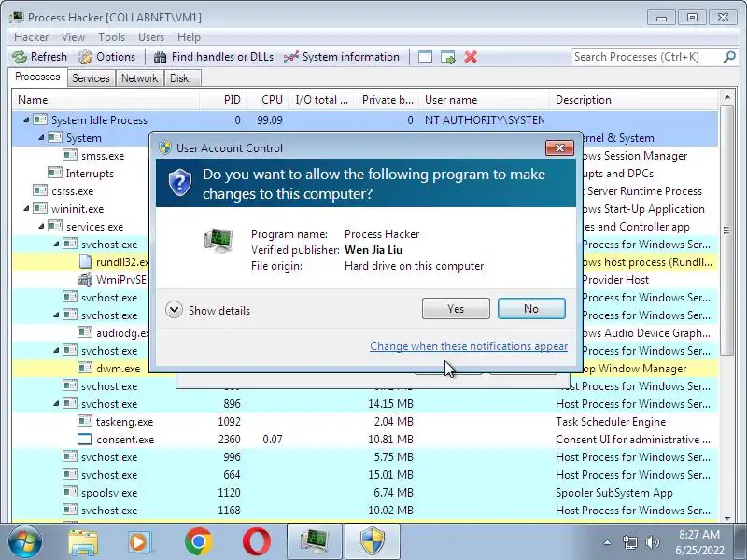Open the Users menu
Viewport: 747px width, 560px height.
click(151, 37)
